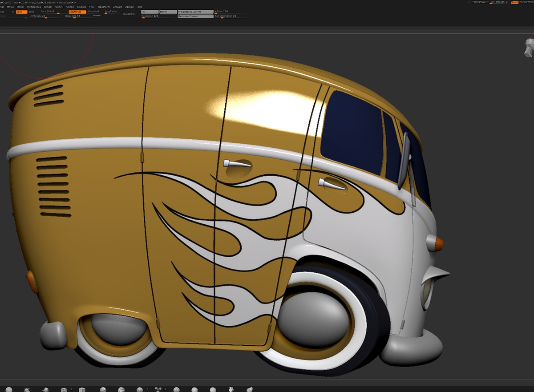The width and height of the screenshot is (534, 392).
Task: Click Decimate Current button
Action: pyautogui.click(x=196, y=16)
